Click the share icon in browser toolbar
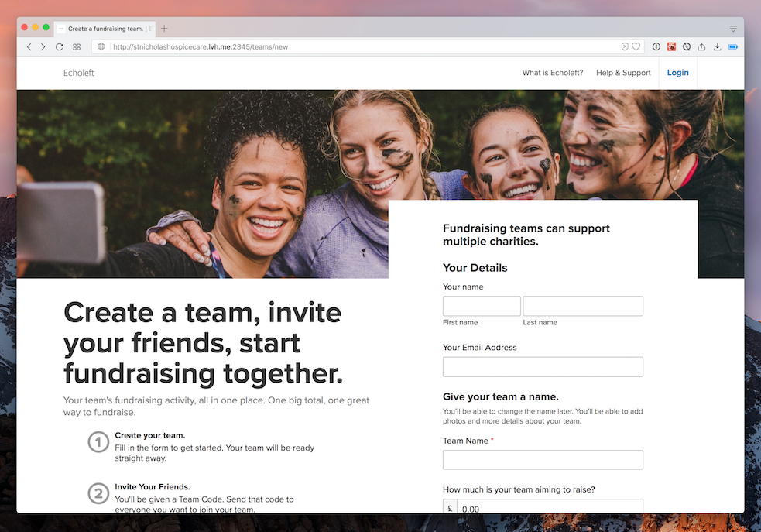Viewport: 761px width, 532px height. pyautogui.click(x=701, y=46)
